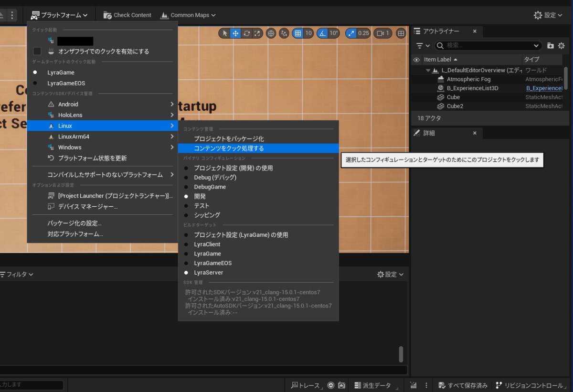Click the Project Launcher icon in menu

[52, 196]
